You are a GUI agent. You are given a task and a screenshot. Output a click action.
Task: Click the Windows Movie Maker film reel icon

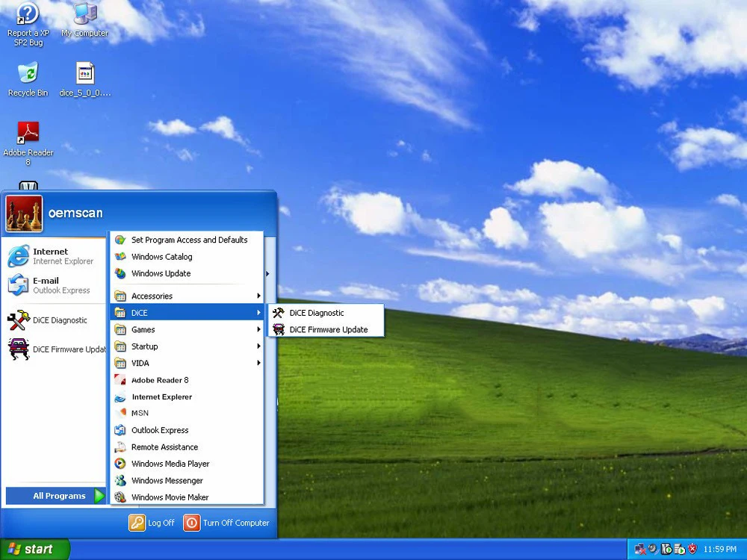120,497
